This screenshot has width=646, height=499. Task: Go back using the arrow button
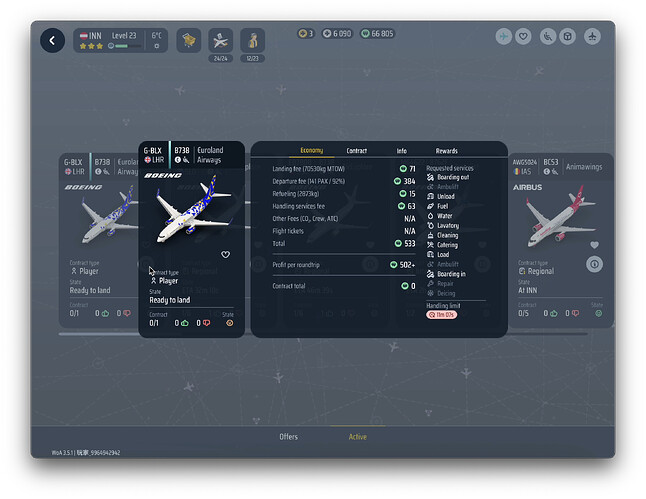point(52,40)
